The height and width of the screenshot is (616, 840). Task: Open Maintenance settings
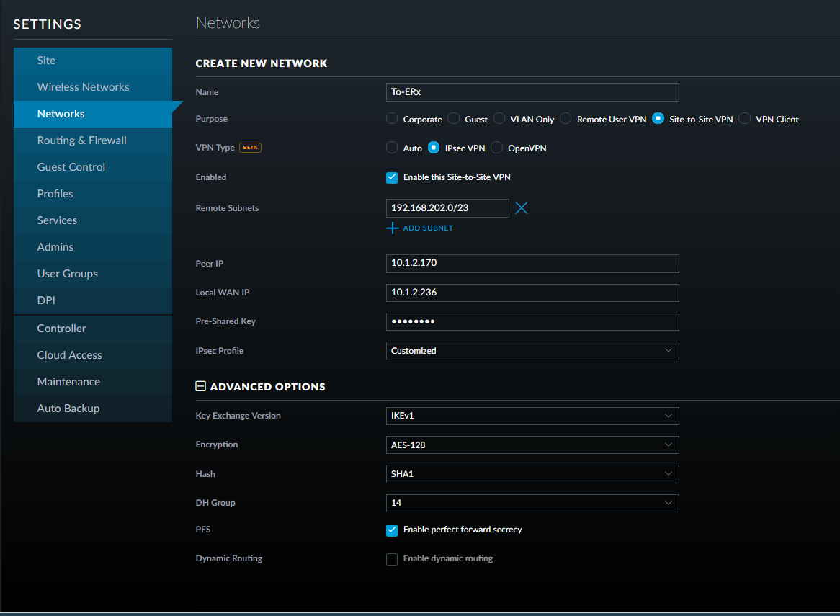pyautogui.click(x=93, y=382)
